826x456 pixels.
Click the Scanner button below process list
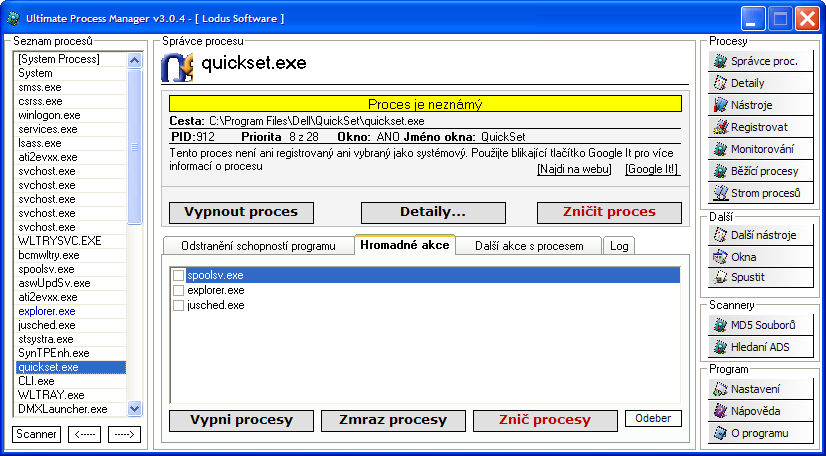point(36,434)
